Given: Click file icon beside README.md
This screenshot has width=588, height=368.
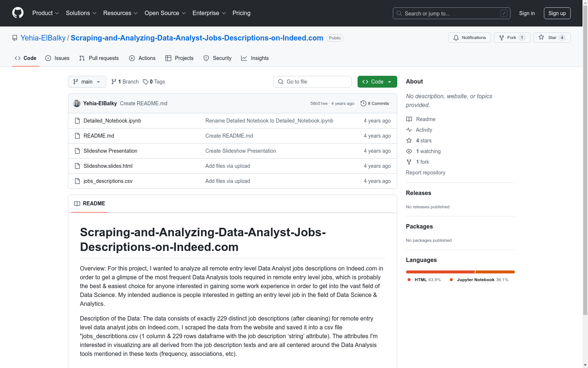Looking at the screenshot, I should tap(77, 136).
